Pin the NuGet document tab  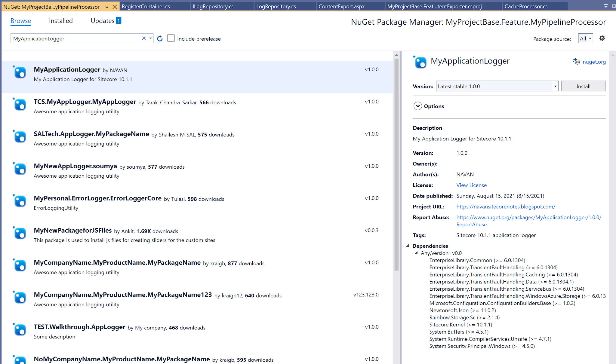point(106,7)
